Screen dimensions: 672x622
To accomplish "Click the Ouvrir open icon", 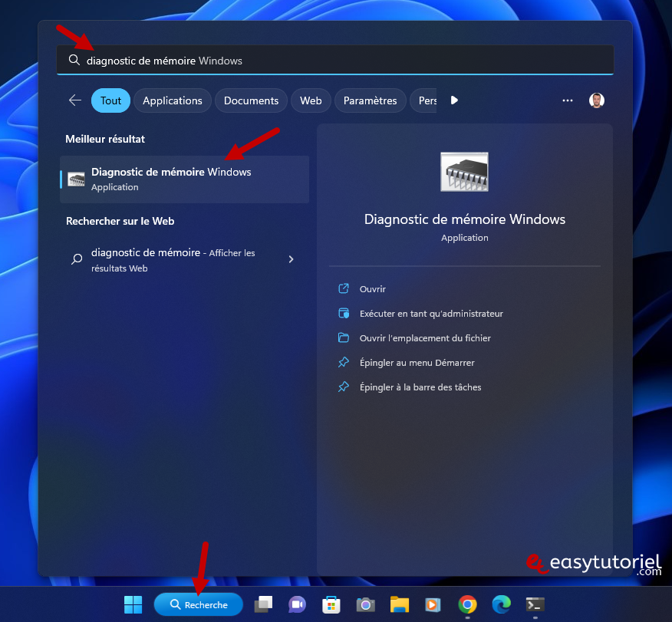I will click(x=344, y=288).
